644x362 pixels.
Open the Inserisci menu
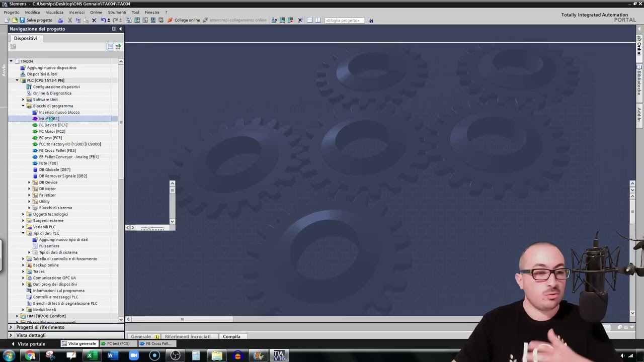[76, 12]
